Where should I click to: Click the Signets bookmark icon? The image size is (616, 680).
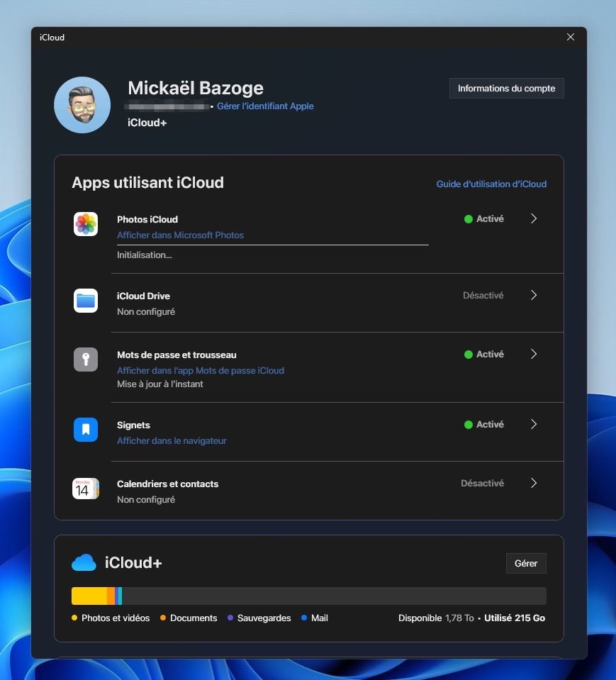click(85, 429)
